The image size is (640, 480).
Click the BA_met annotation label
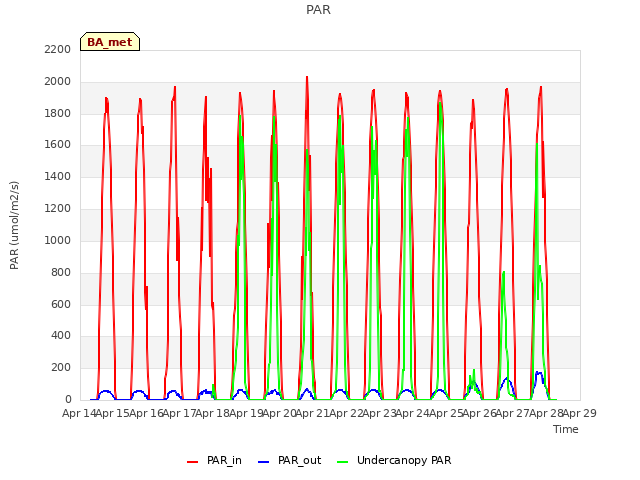pyautogui.click(x=110, y=42)
